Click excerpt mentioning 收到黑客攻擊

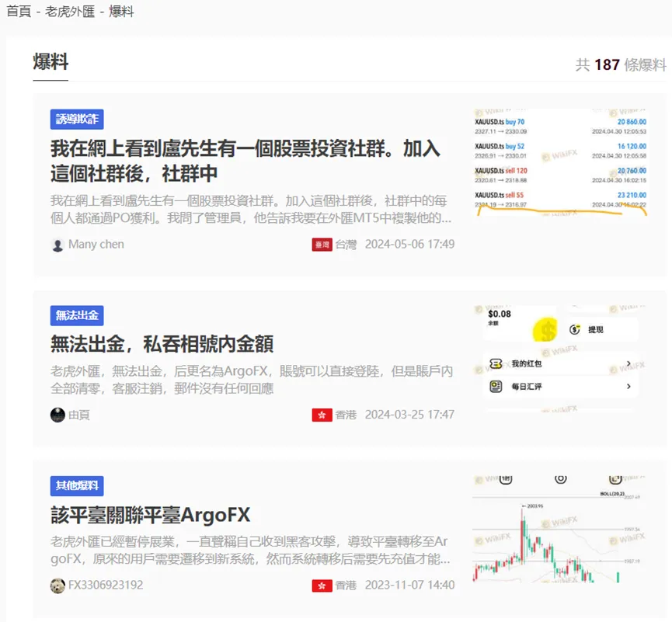click(250, 551)
